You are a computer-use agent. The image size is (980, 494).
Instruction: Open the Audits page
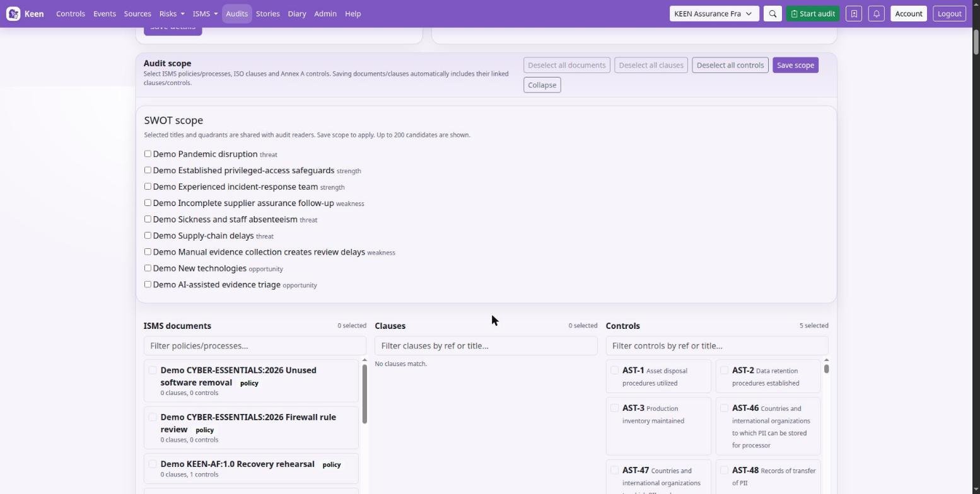(237, 14)
